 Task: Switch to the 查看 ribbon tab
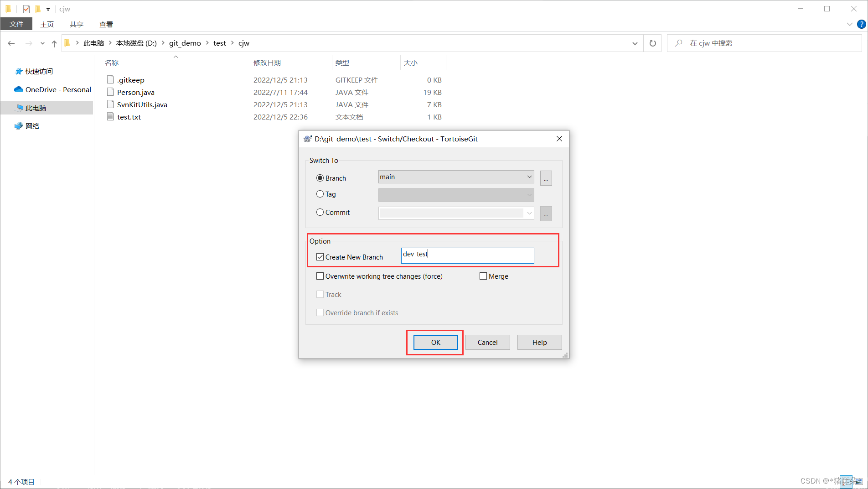[x=106, y=24]
